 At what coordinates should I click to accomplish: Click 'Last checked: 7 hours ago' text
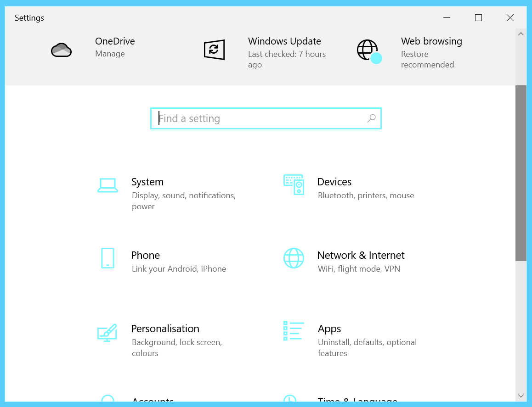coord(287,59)
